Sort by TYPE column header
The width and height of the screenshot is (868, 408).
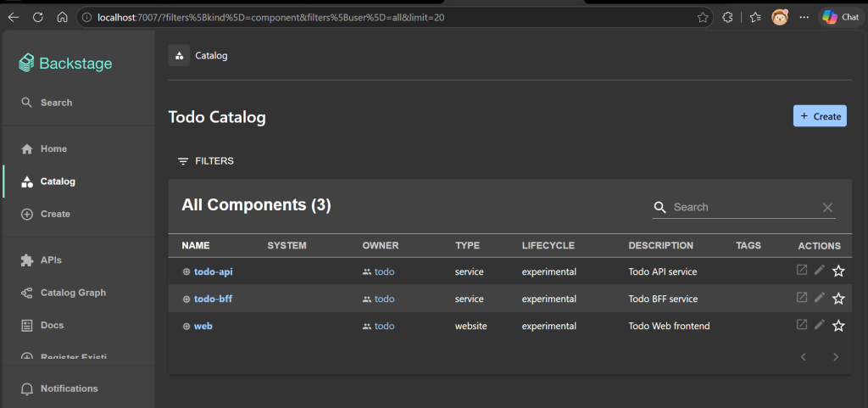(467, 245)
